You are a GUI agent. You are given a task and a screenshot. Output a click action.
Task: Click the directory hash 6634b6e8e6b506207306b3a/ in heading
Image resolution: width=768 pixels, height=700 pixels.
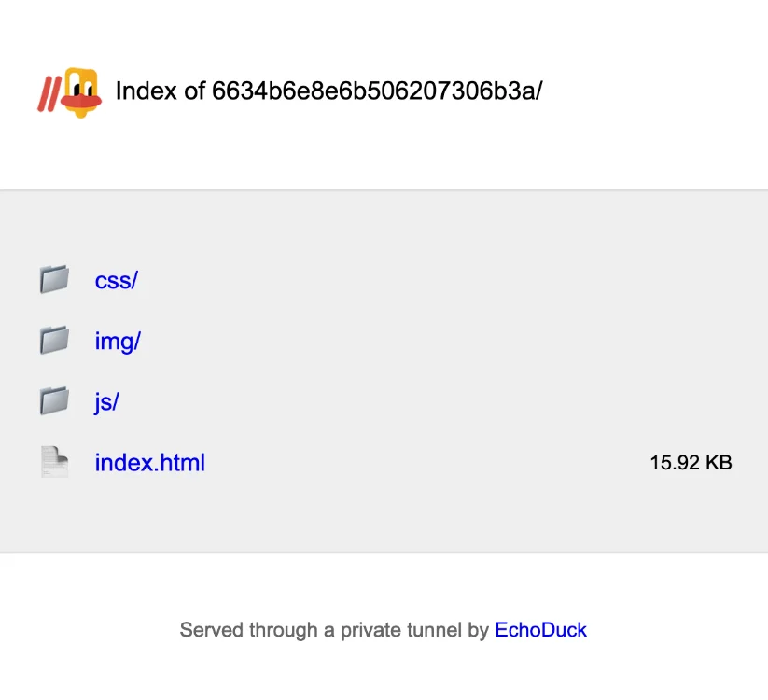[x=377, y=91]
